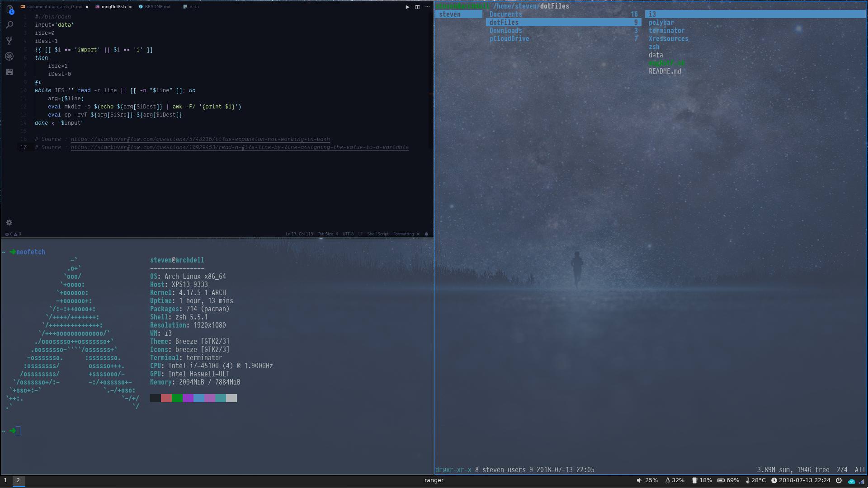Select README.md in ranger preview
Viewport: 868px width, 488px height.
(x=665, y=71)
